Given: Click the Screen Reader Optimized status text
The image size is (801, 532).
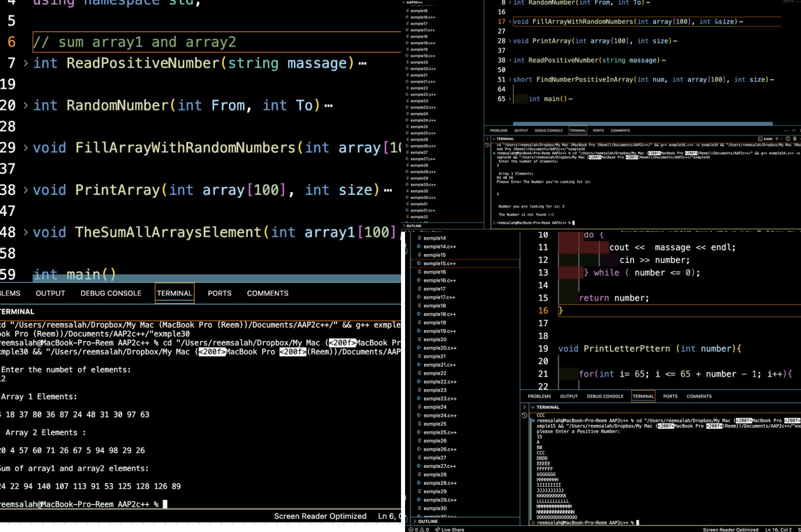Looking at the screenshot, I should [320, 516].
